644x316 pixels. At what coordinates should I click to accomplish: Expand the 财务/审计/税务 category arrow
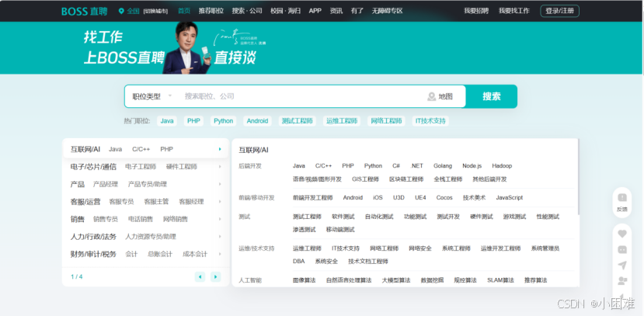pos(220,254)
